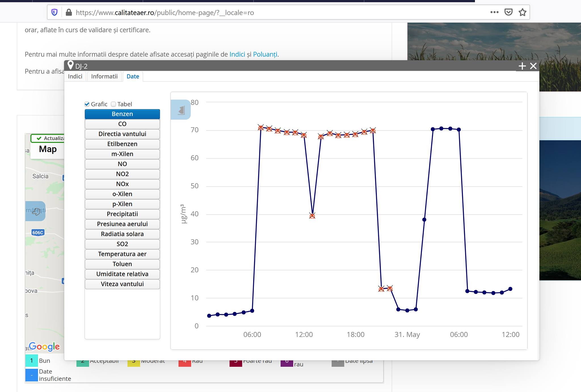Open the page actions three-dots menu

coord(494,12)
